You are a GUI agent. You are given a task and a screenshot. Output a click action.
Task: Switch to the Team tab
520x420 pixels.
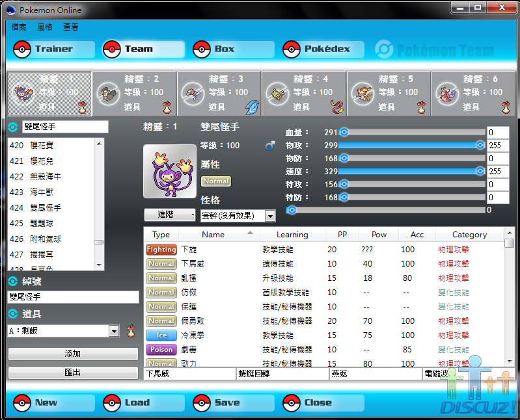tap(144, 49)
